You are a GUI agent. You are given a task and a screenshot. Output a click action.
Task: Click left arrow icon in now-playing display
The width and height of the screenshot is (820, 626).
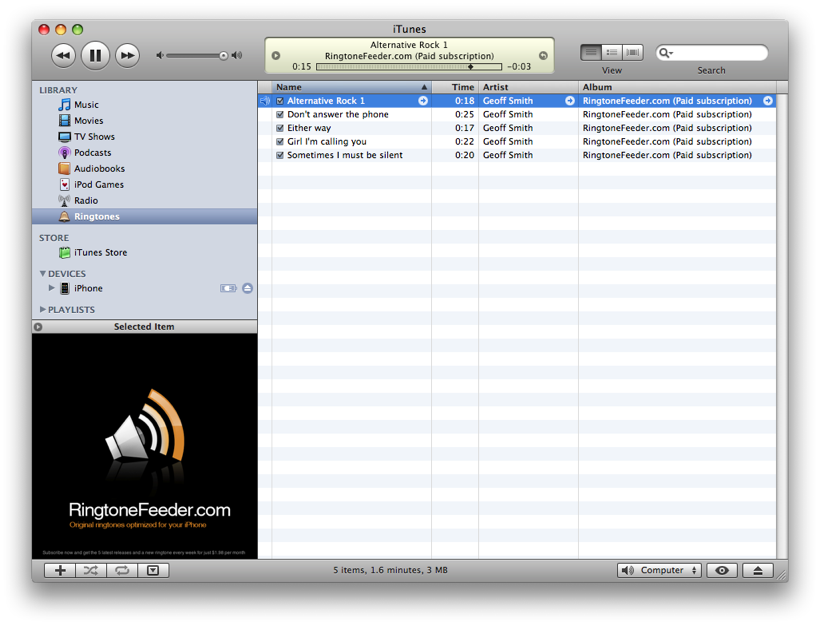276,55
